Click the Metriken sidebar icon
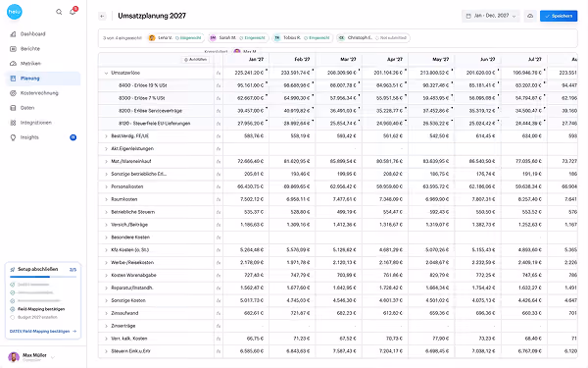 pyautogui.click(x=13, y=64)
